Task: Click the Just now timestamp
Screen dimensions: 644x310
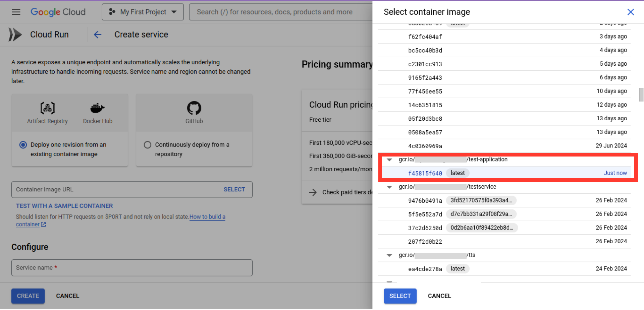Action: 615,173
